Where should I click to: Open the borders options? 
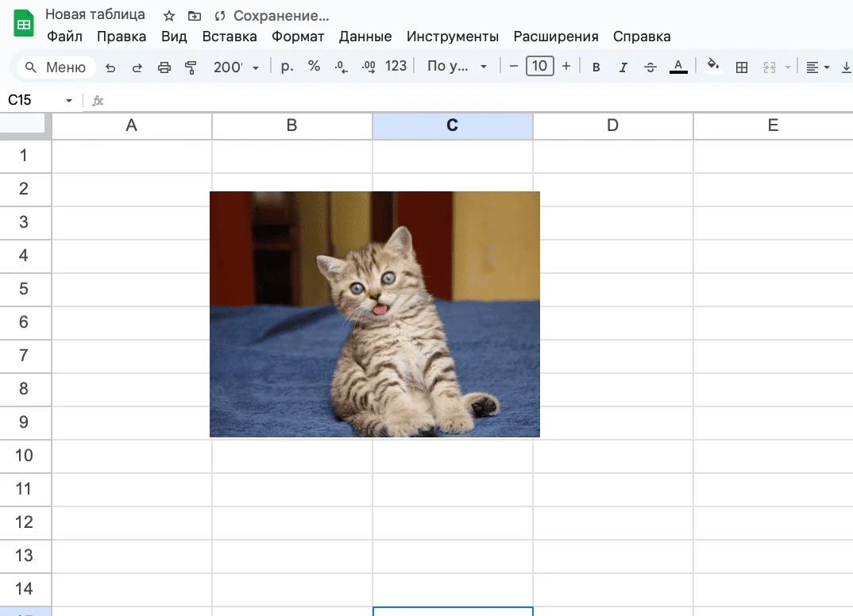coord(742,67)
